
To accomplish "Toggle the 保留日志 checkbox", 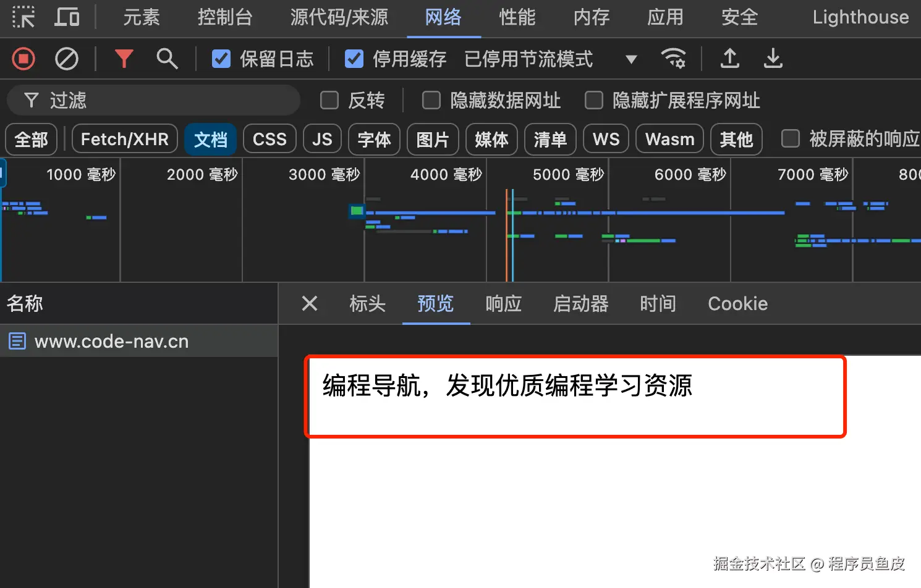I will (221, 59).
